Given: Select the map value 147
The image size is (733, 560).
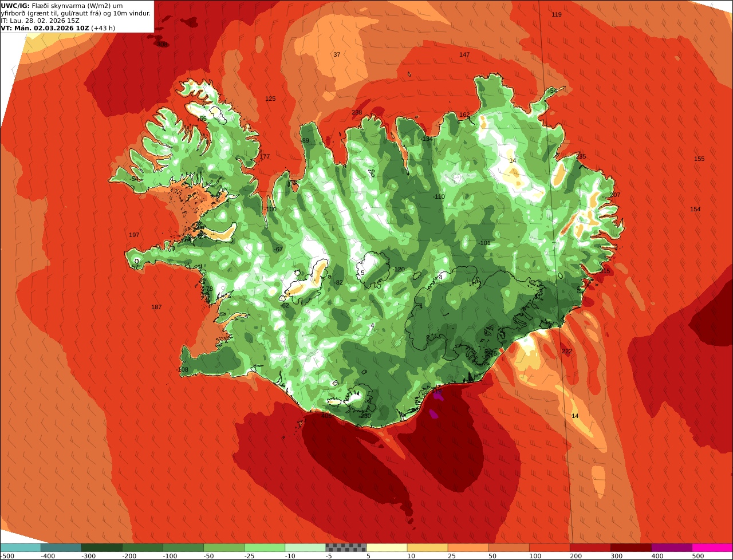Looking at the screenshot, I should [x=464, y=54].
